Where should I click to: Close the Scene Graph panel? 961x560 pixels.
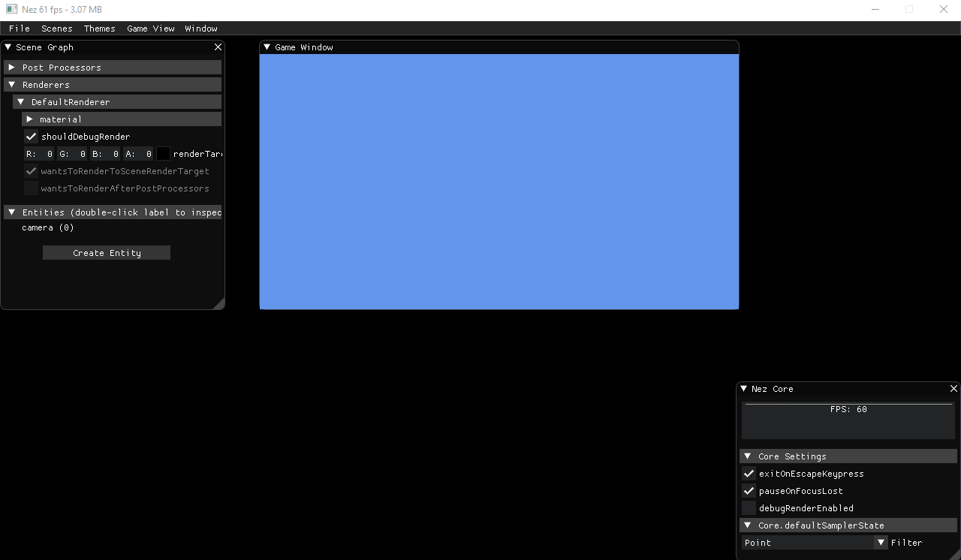(218, 47)
